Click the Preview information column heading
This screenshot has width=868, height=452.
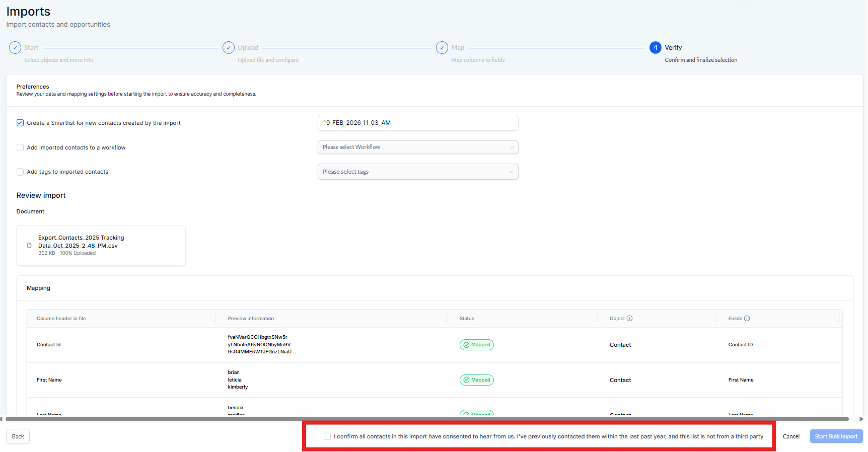tap(251, 319)
